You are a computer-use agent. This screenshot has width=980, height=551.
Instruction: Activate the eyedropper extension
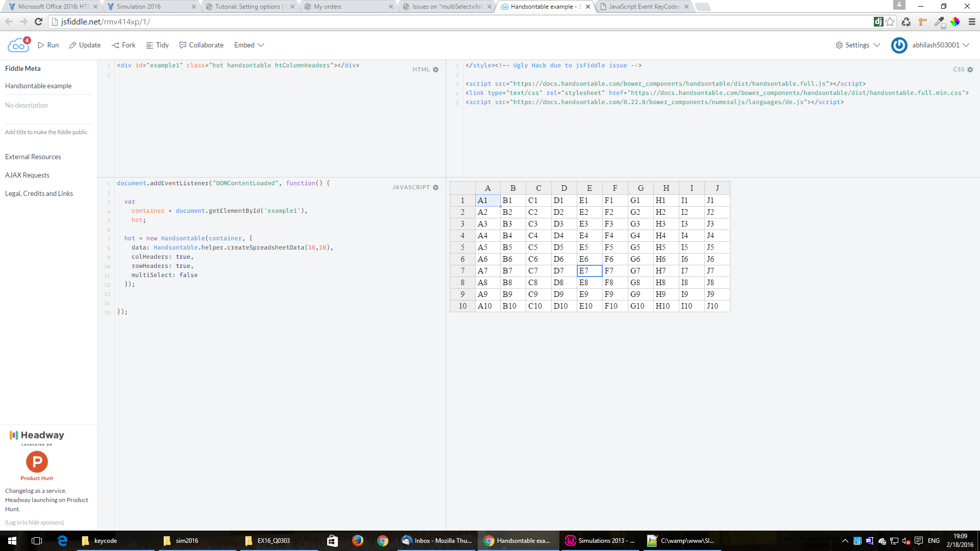[939, 21]
